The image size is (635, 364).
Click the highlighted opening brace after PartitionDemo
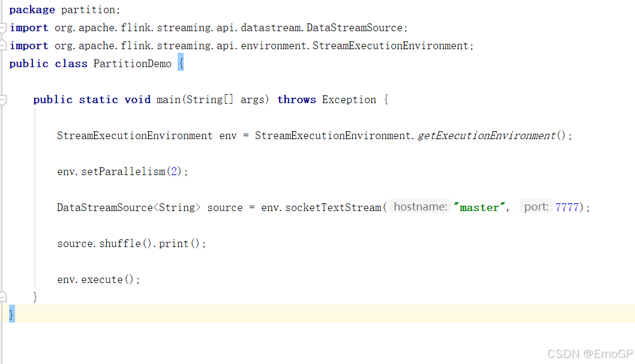pyautogui.click(x=181, y=63)
